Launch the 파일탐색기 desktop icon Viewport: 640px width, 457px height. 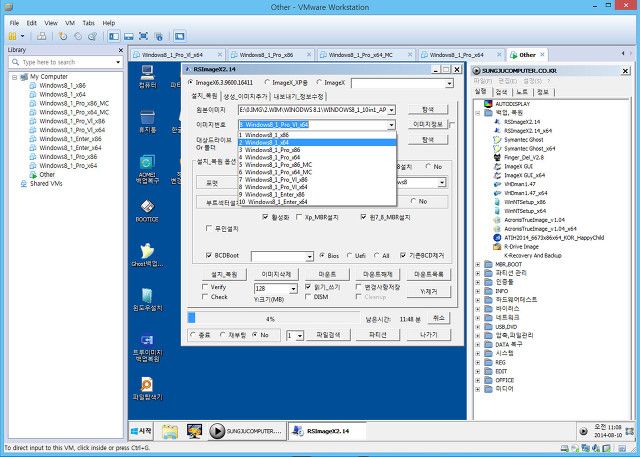(147, 389)
